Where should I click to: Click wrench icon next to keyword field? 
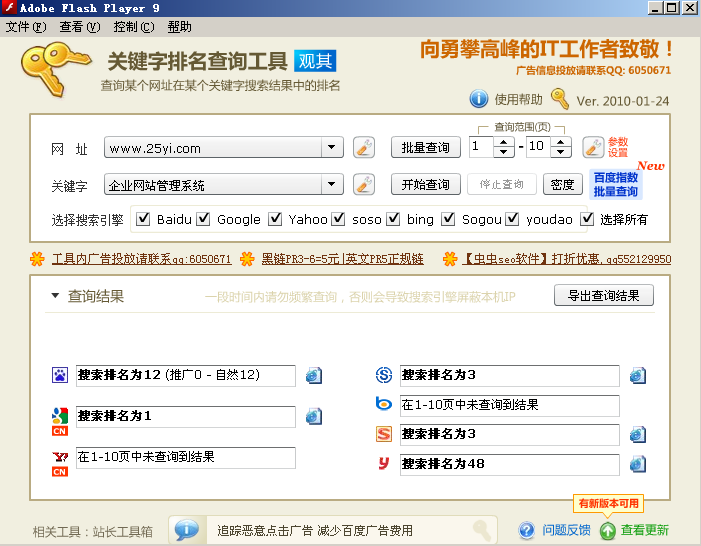pos(364,184)
